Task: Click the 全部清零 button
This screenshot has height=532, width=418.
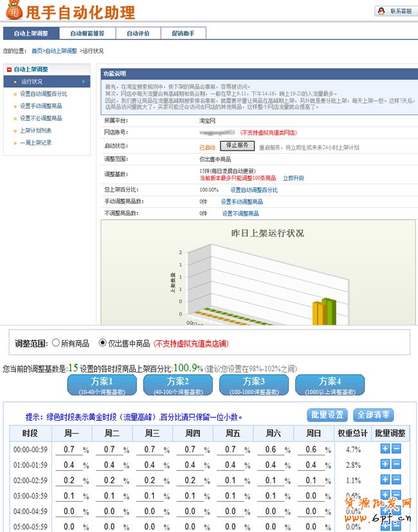Action: [x=374, y=415]
